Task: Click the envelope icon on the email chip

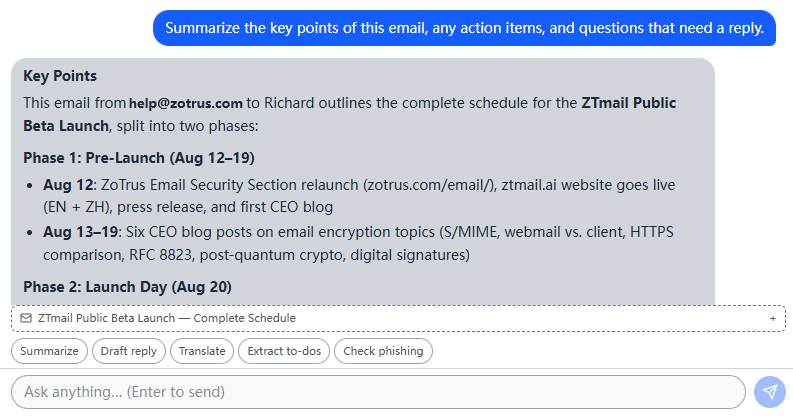Action: [26, 318]
